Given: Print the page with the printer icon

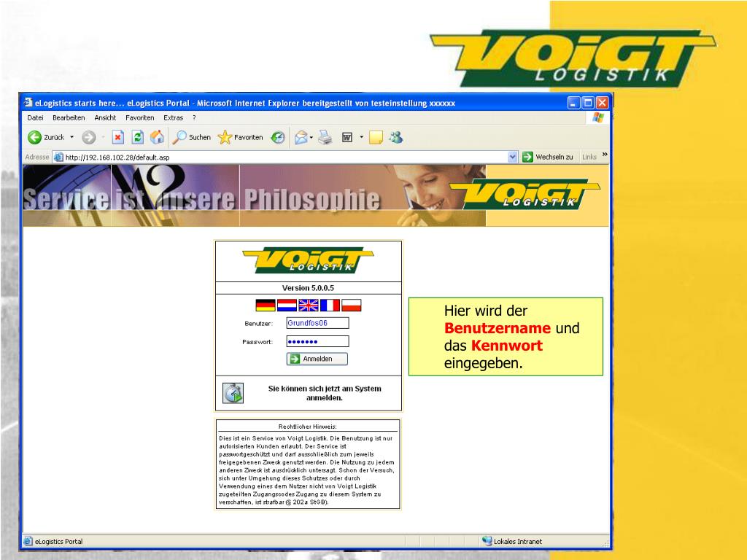Looking at the screenshot, I should click(325, 138).
